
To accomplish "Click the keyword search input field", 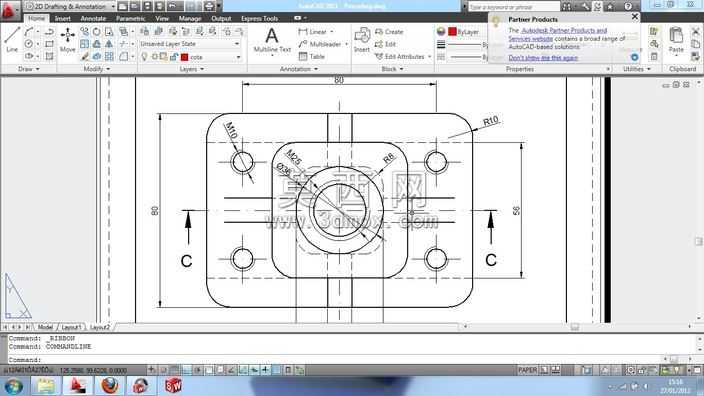I will [x=513, y=7].
